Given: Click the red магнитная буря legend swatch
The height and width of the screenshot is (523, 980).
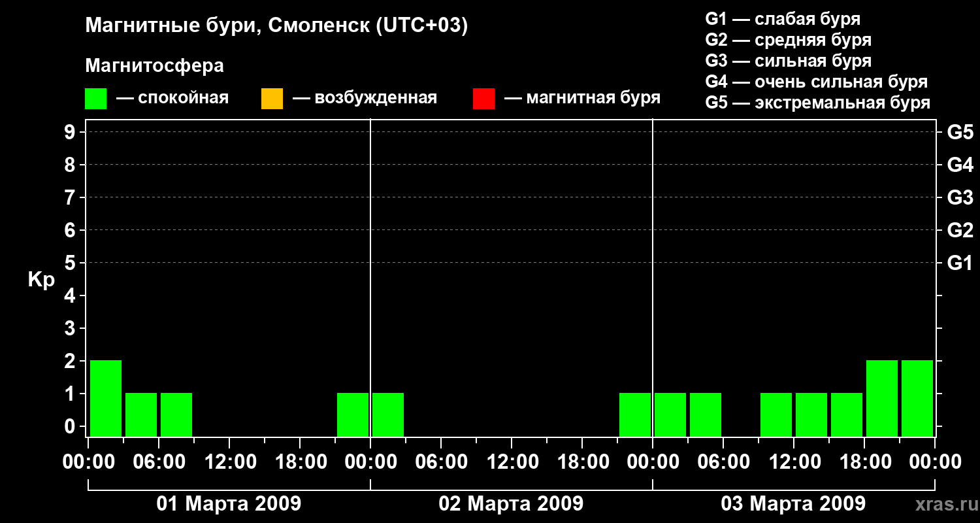Looking at the screenshot, I should pyautogui.click(x=483, y=98).
